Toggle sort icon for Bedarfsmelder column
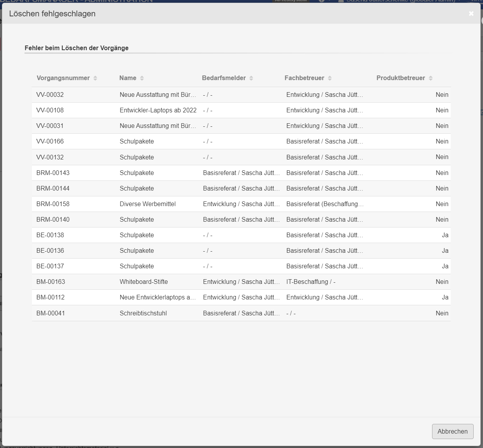483x448 pixels. tap(251, 78)
